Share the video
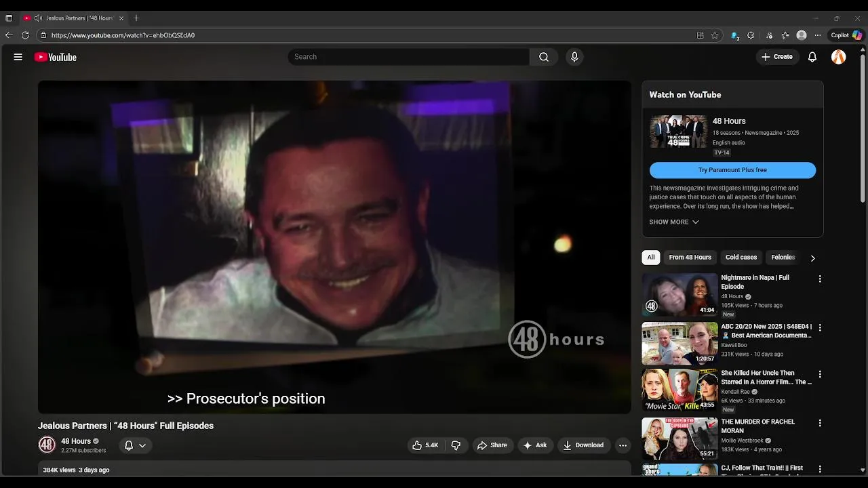This screenshot has width=868, height=488. tap(492, 445)
